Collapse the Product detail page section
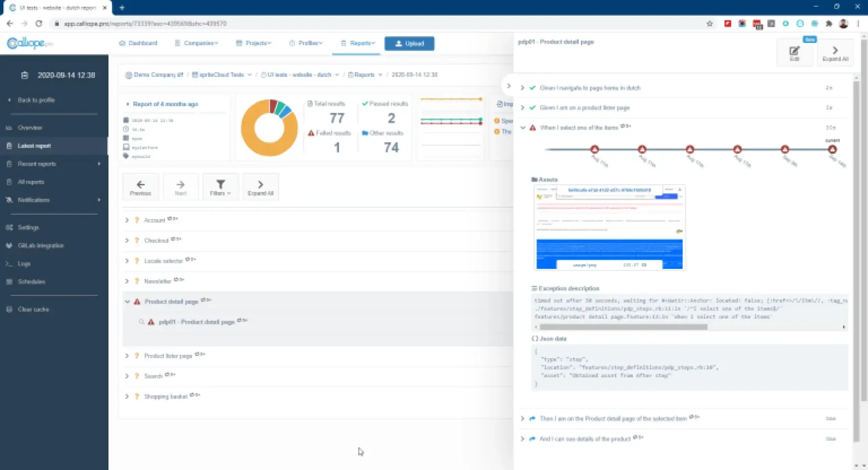Screen dimensions: 868x470 [127, 301]
